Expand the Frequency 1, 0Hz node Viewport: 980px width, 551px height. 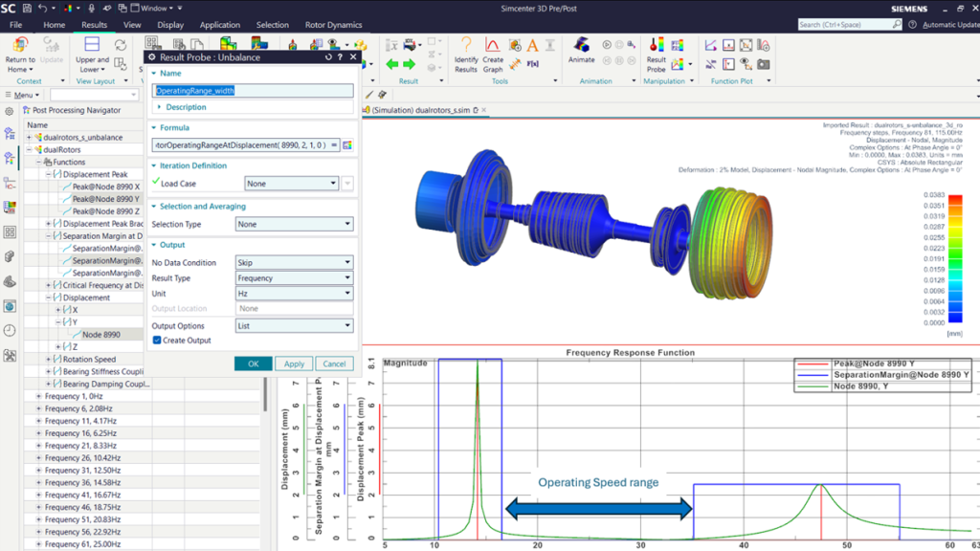pos(38,396)
